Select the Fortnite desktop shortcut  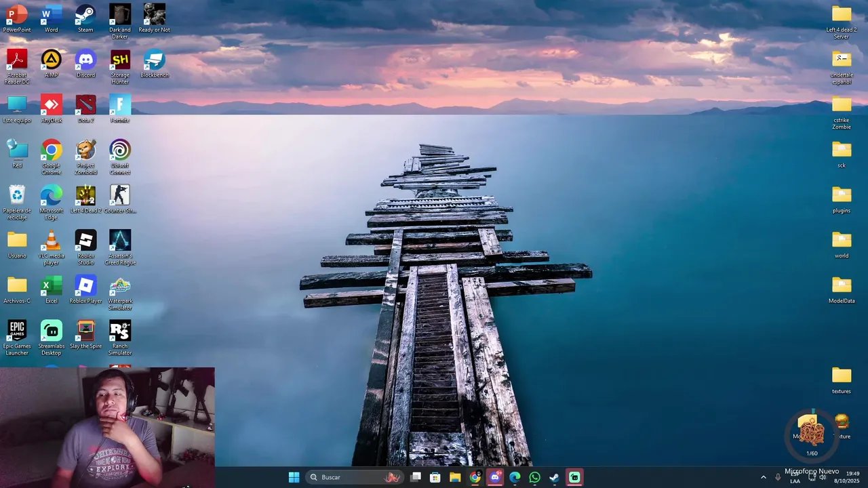tap(120, 109)
